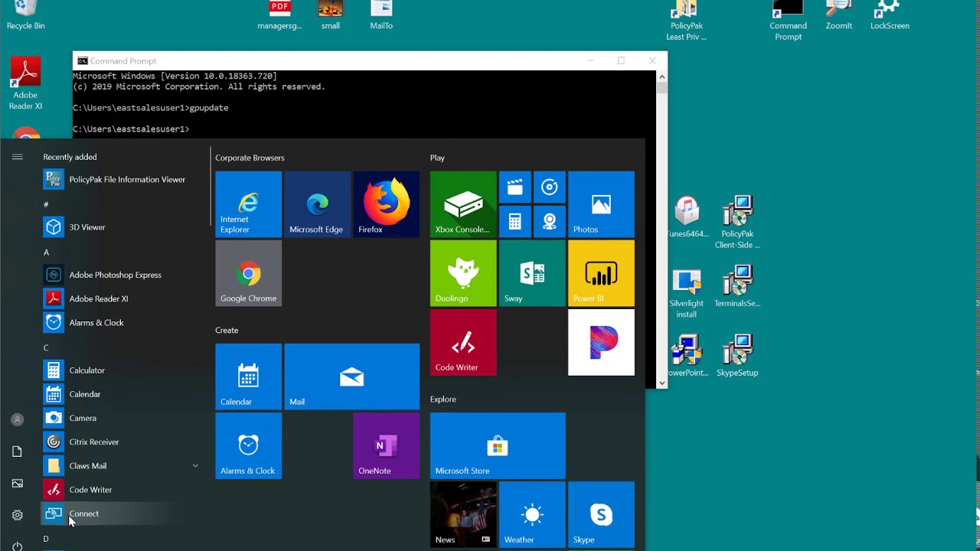The width and height of the screenshot is (980, 551).
Task: Click the Power button in Start
Action: [x=18, y=545]
